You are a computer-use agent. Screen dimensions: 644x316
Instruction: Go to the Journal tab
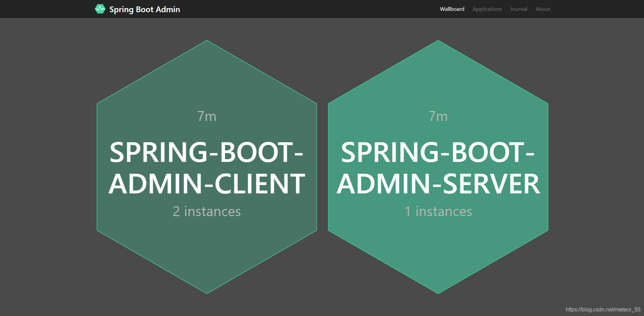pos(519,9)
